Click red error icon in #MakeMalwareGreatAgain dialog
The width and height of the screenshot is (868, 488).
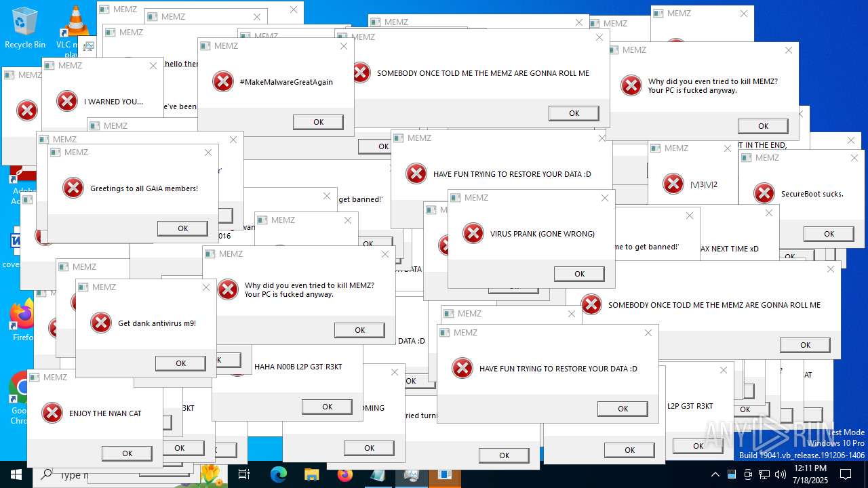point(223,81)
